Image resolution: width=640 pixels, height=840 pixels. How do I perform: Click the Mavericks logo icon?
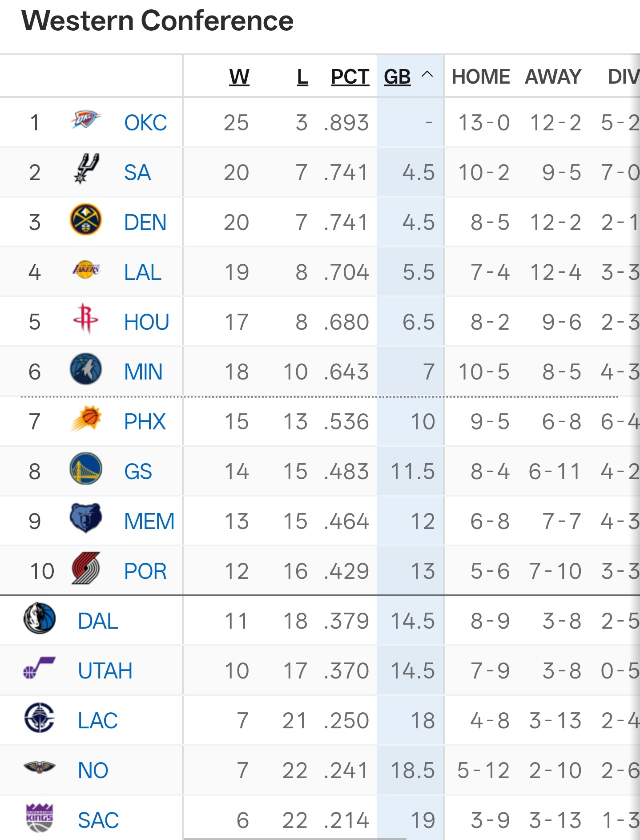(x=40, y=618)
